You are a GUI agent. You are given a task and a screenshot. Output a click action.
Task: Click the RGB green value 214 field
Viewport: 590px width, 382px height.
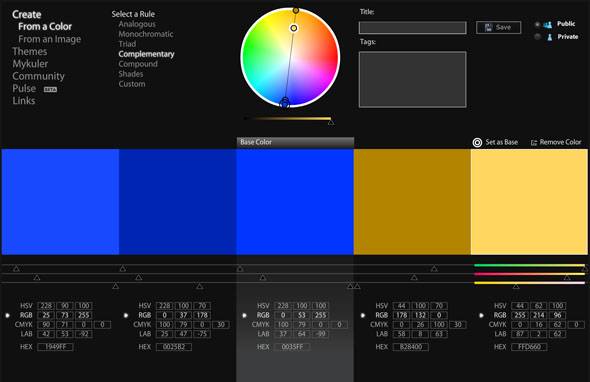(x=539, y=315)
